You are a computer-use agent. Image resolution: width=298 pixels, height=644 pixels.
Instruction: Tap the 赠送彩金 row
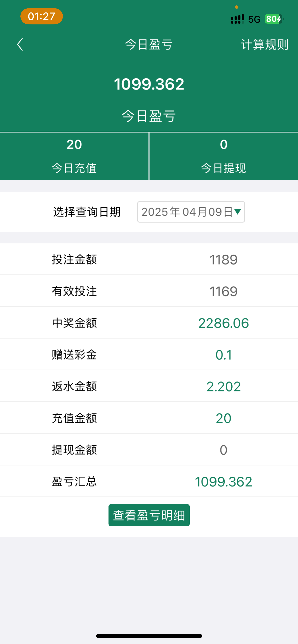(149, 355)
